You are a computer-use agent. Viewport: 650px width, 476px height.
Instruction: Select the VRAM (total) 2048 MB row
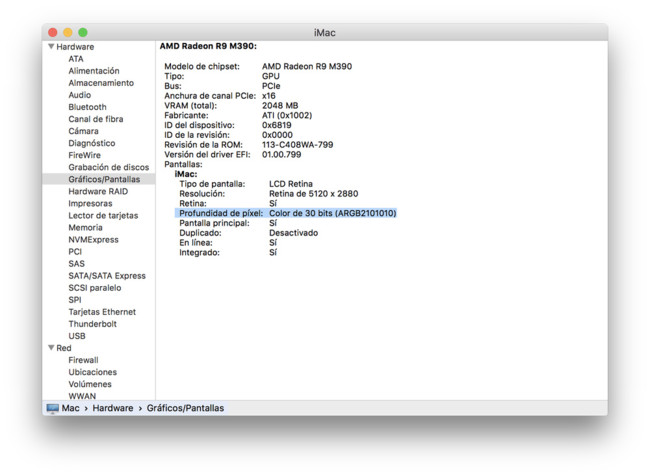(231, 105)
